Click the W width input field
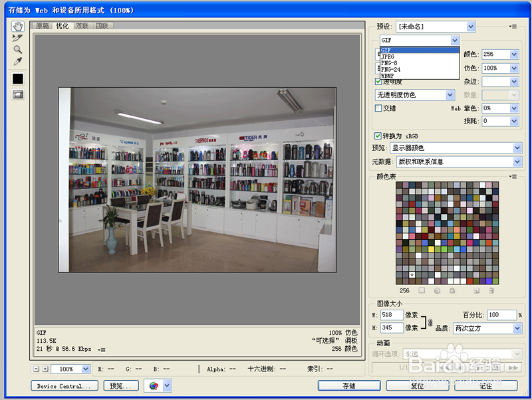 pos(392,315)
